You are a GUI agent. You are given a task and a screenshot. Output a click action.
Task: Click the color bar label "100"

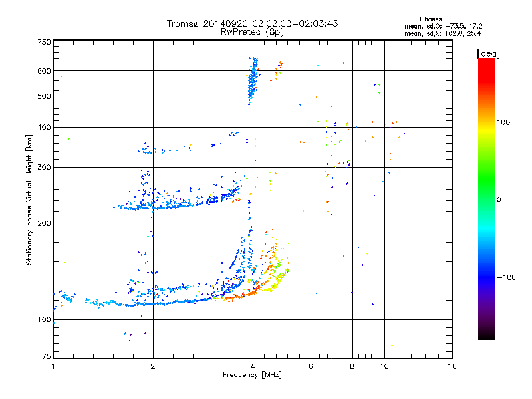(x=503, y=122)
